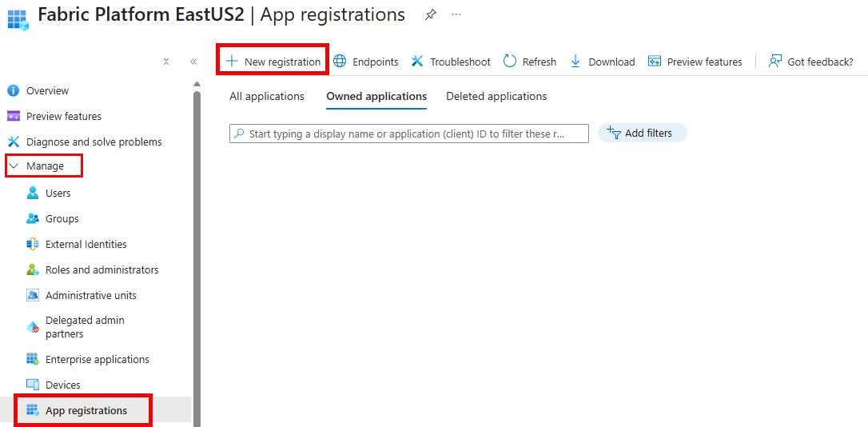Click the Administrative units icon
868x427 pixels.
coord(33,295)
